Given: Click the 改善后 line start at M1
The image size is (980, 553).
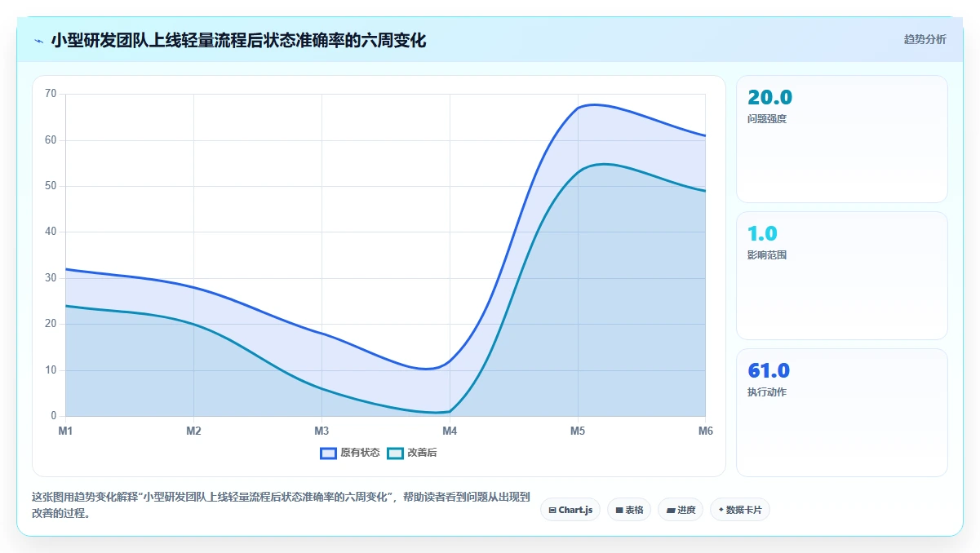Looking at the screenshot, I should click(x=65, y=306).
